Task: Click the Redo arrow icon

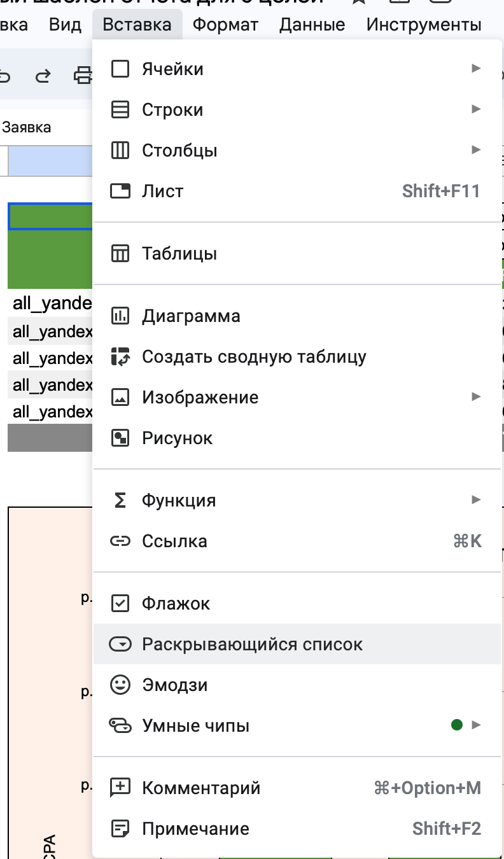Action: (x=43, y=74)
